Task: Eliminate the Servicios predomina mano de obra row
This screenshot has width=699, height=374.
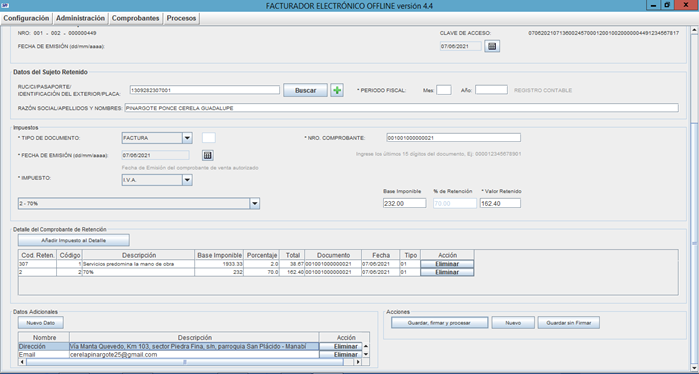Action: tap(447, 264)
